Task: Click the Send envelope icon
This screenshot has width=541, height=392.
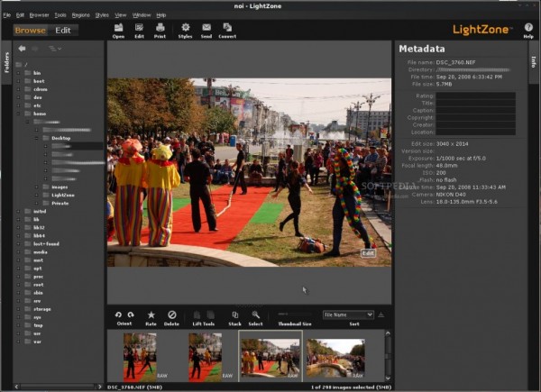Action: 206,29
